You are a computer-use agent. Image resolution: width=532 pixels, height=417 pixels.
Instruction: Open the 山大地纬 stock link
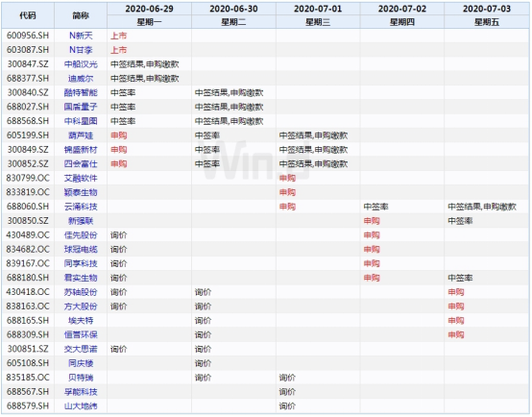point(81,406)
